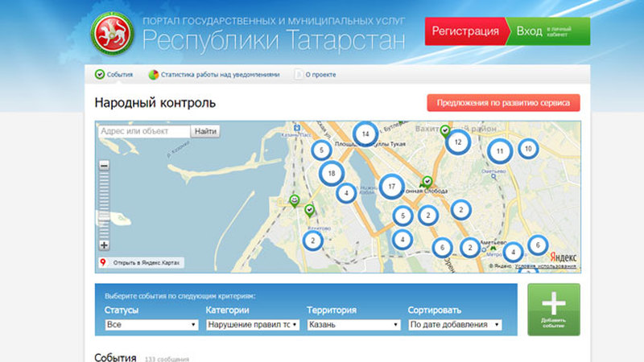Expand the Территория dropdown showing Казань

[x=353, y=325]
